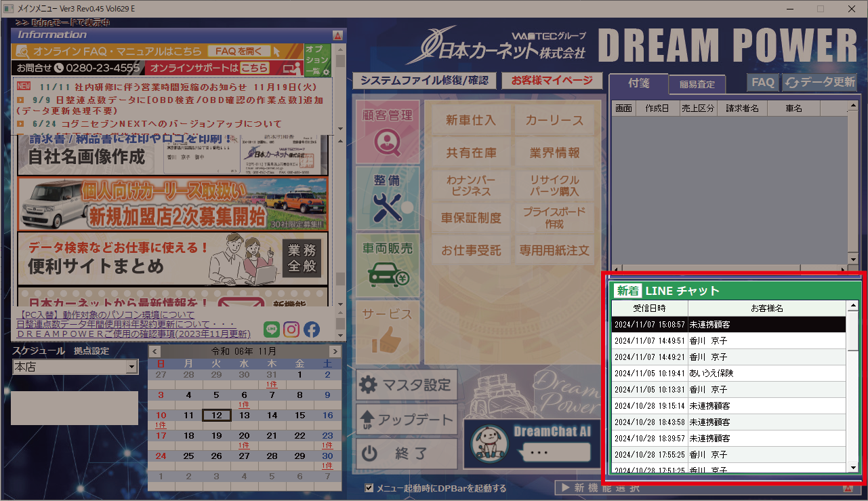The height and width of the screenshot is (501, 868).
Task: Click the 終了 power button
Action: (x=407, y=454)
